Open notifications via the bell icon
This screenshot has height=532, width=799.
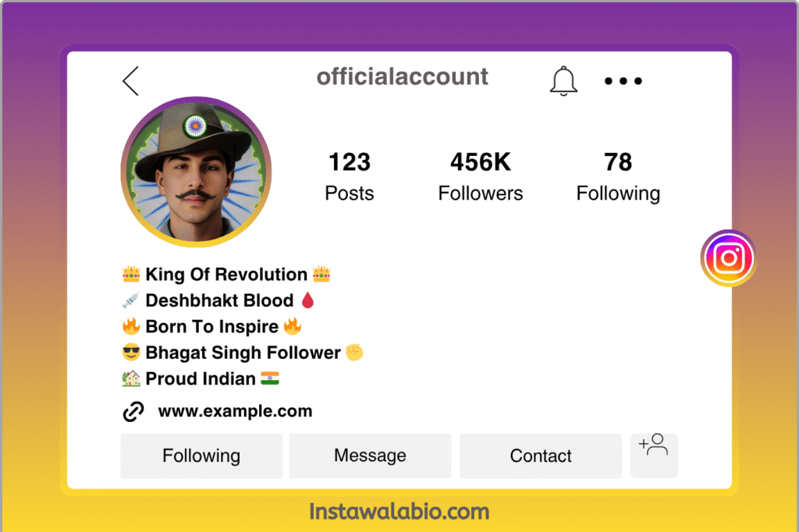click(563, 80)
